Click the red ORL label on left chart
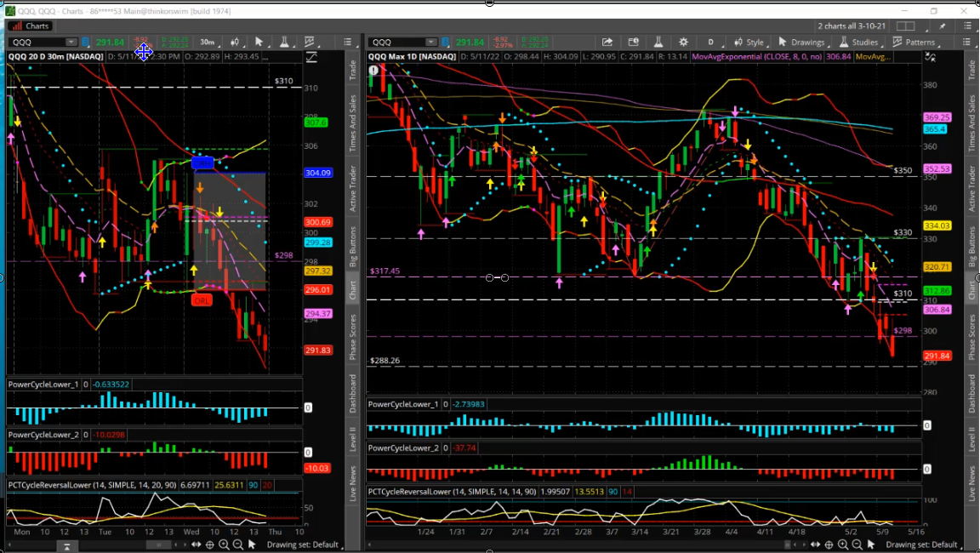The width and height of the screenshot is (980, 553). pos(202,300)
